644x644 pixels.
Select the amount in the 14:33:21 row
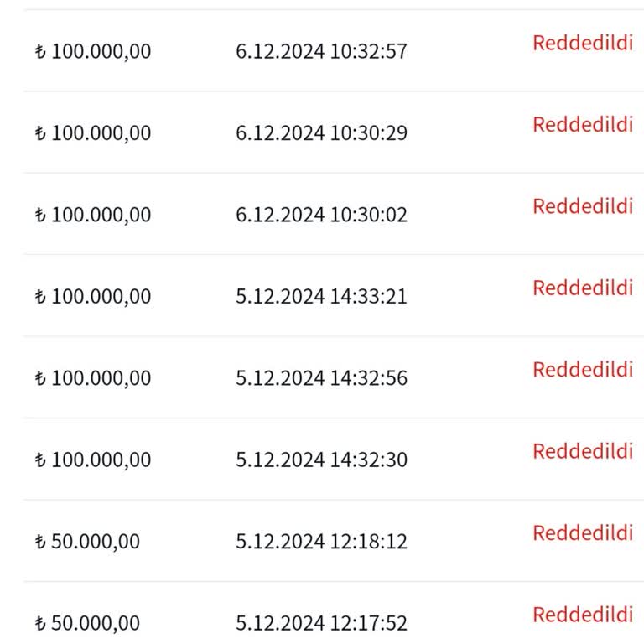(93, 296)
